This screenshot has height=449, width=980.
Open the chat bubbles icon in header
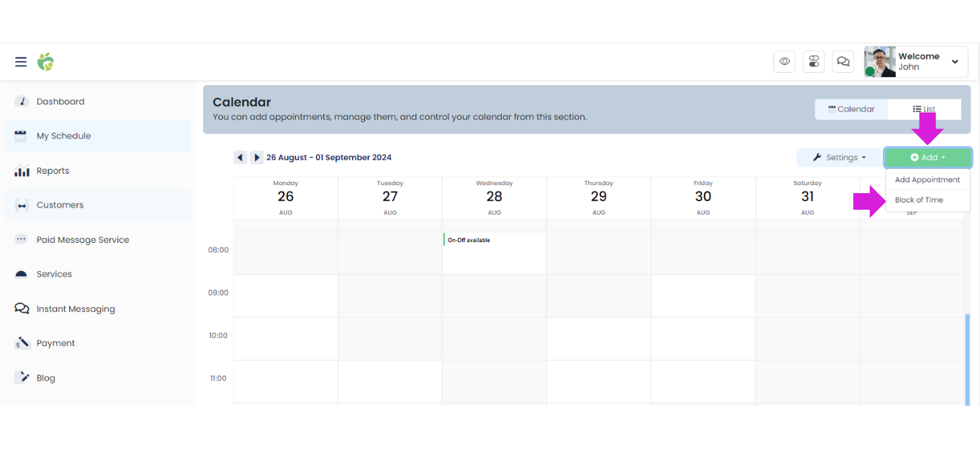click(843, 62)
